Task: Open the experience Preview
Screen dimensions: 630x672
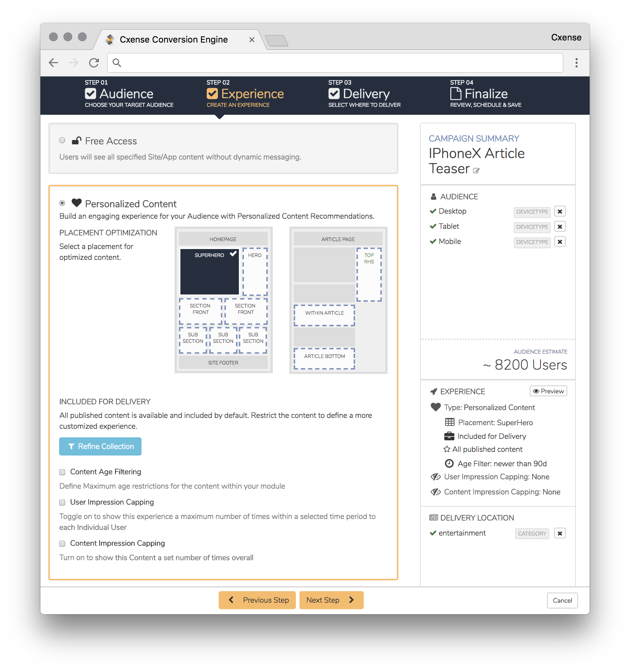Action: click(x=548, y=391)
